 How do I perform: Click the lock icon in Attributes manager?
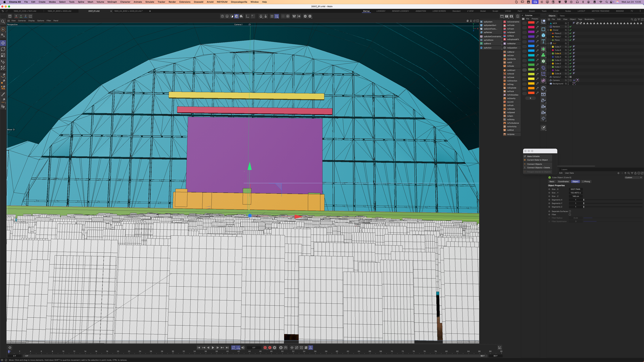click(x=635, y=173)
